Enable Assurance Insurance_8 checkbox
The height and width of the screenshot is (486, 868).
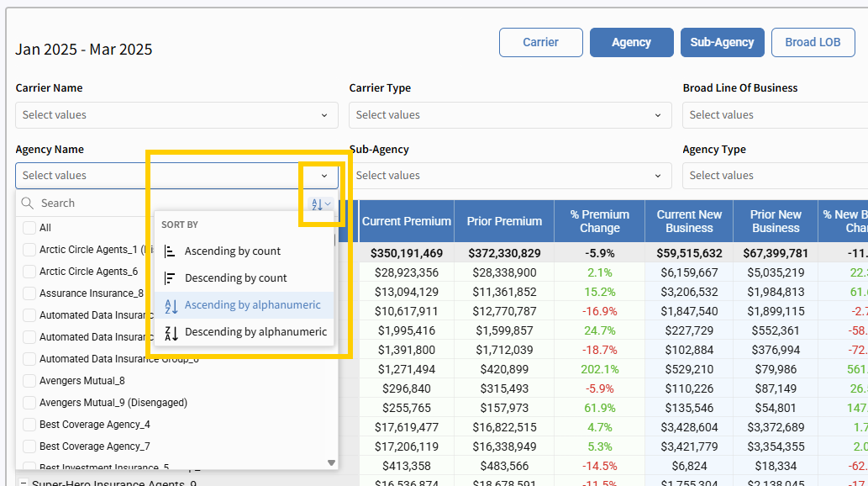(x=29, y=293)
